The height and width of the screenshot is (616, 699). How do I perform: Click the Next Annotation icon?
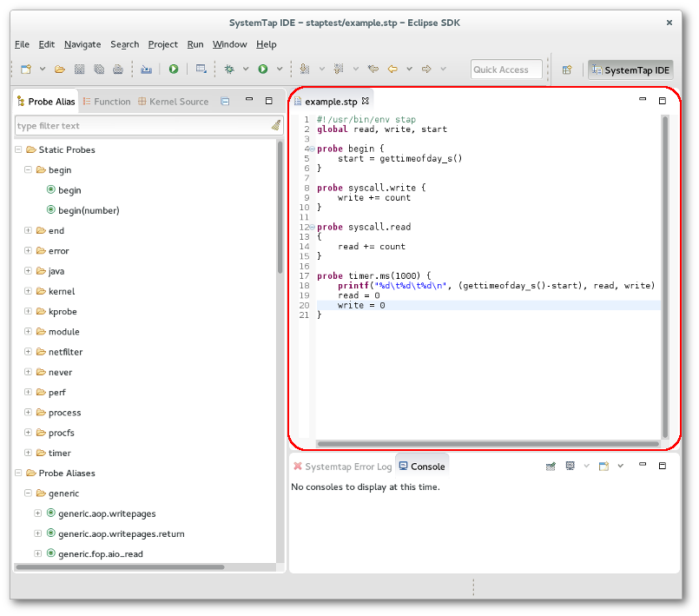pyautogui.click(x=305, y=69)
